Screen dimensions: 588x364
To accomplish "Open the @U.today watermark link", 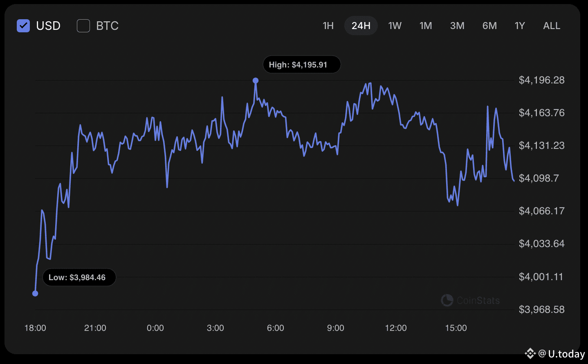I will (x=562, y=354).
